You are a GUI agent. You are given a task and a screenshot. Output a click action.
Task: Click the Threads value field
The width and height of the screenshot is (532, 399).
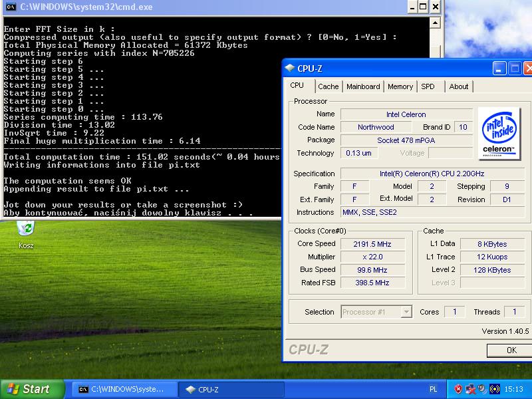[514, 312]
